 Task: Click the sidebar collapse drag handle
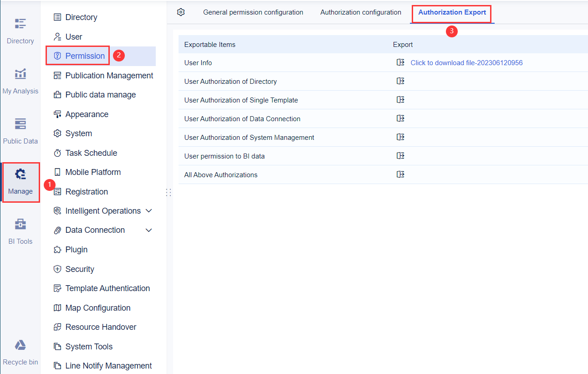pos(169,192)
